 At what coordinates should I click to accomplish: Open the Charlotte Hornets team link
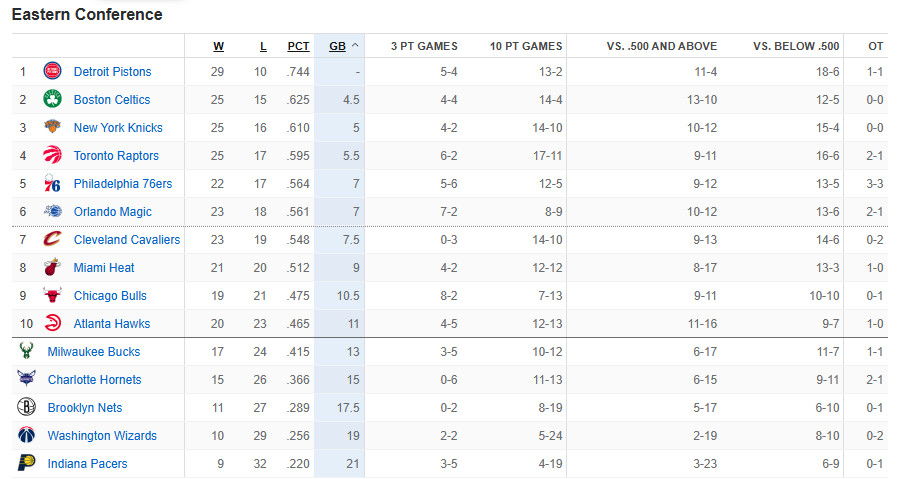coord(94,380)
